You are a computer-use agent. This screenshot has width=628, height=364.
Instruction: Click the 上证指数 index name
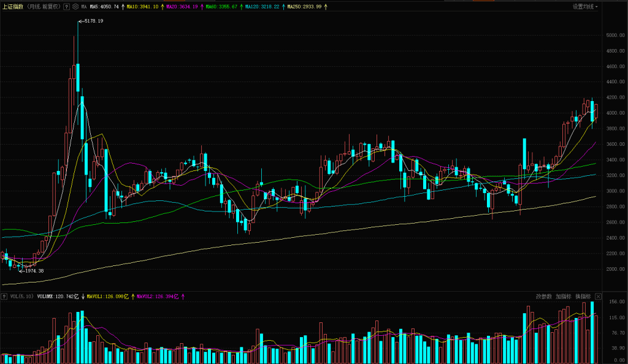(x=13, y=7)
